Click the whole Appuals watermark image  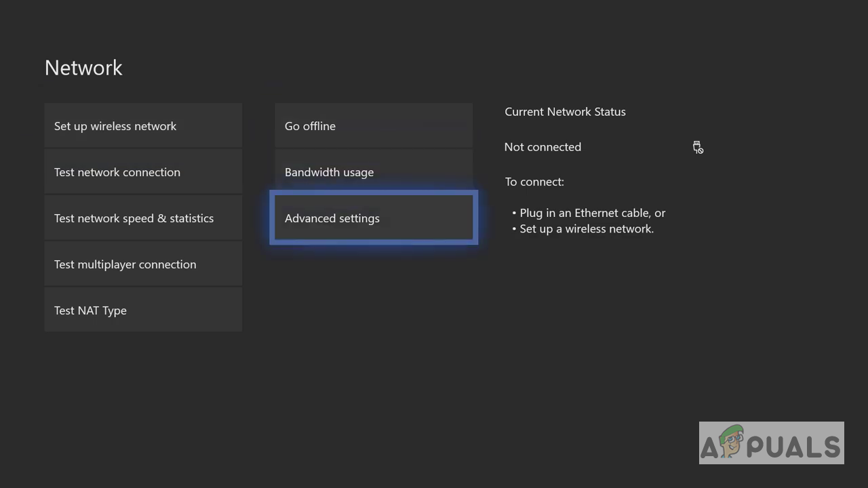(771, 443)
